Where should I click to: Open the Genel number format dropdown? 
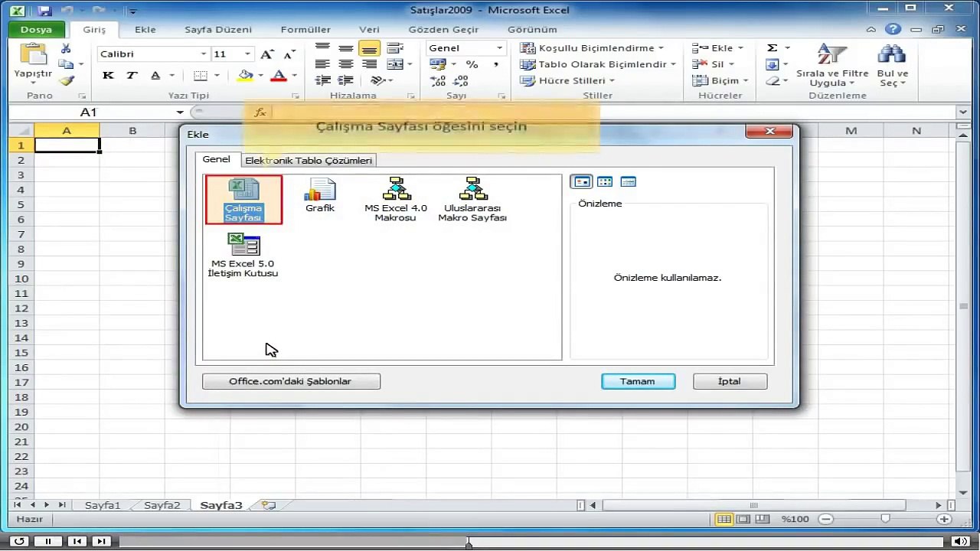[499, 48]
